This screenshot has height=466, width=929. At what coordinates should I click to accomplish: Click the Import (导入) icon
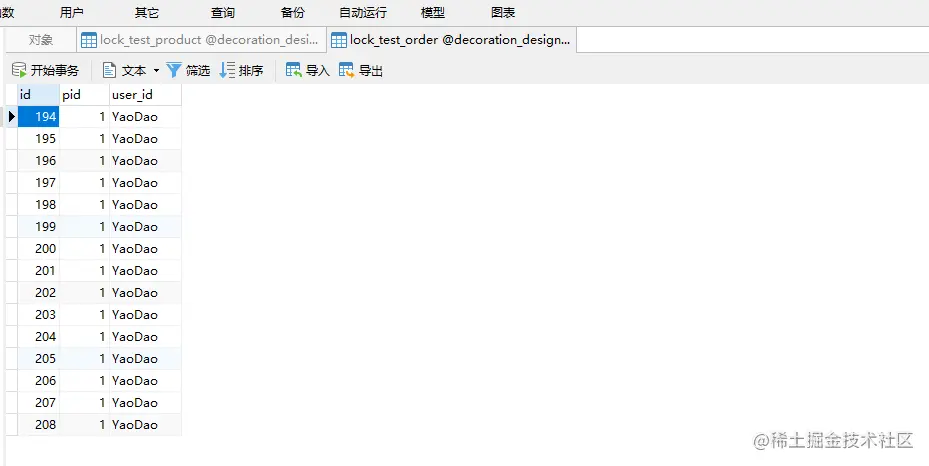293,70
